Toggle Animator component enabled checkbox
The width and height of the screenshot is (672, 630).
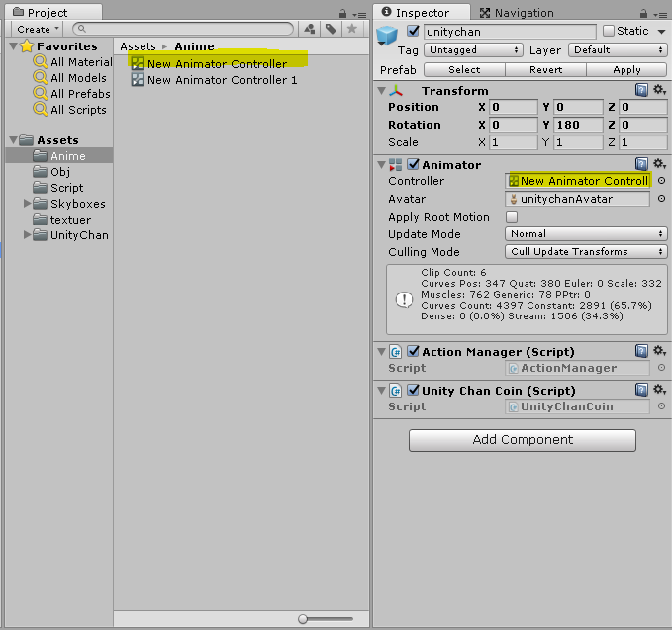tap(413, 164)
